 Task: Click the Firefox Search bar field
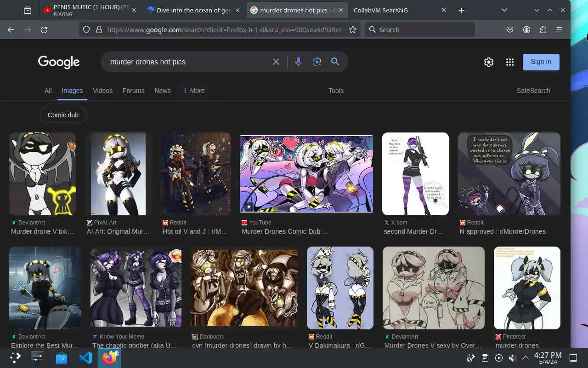(x=420, y=29)
